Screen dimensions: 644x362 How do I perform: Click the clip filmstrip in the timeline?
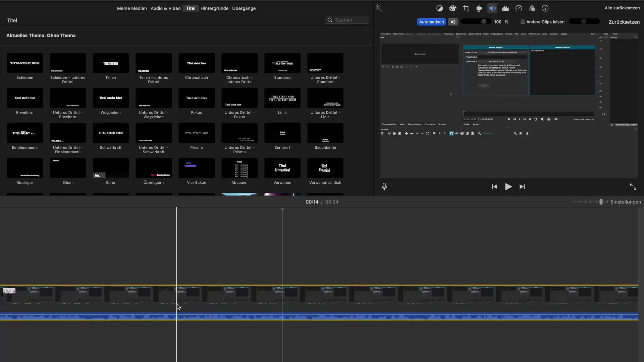coord(319,295)
